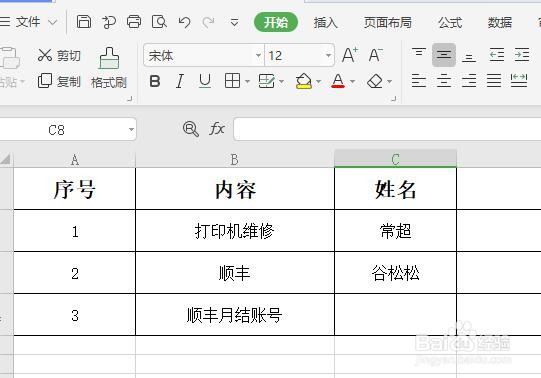Select the 序号 header cell

[75, 189]
